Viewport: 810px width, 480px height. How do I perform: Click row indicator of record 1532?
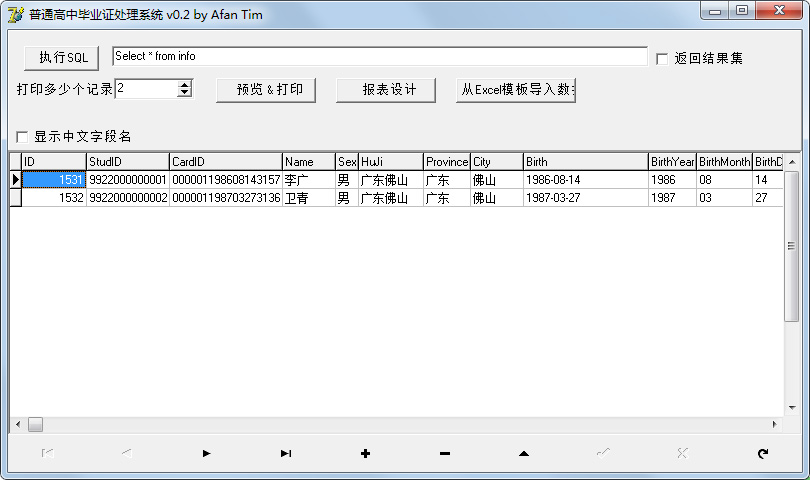(15, 198)
